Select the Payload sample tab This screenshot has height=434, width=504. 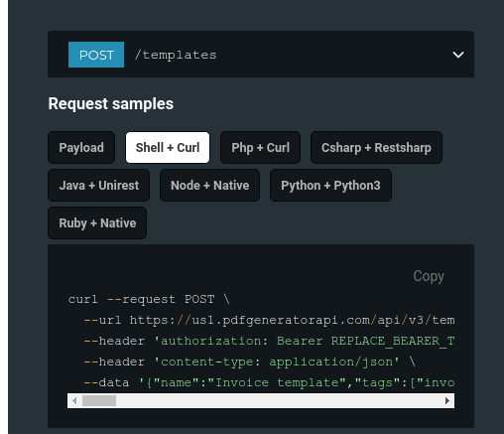(x=81, y=148)
